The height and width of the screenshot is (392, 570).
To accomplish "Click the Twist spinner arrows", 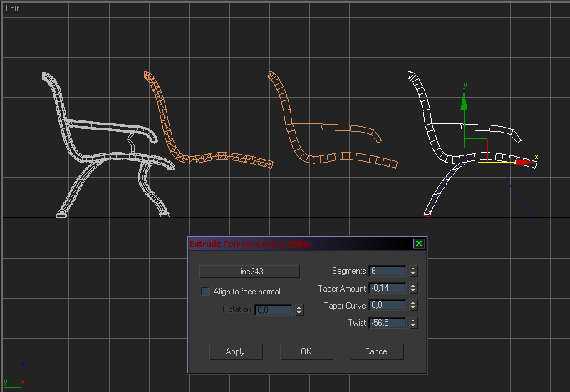I will 413,323.
